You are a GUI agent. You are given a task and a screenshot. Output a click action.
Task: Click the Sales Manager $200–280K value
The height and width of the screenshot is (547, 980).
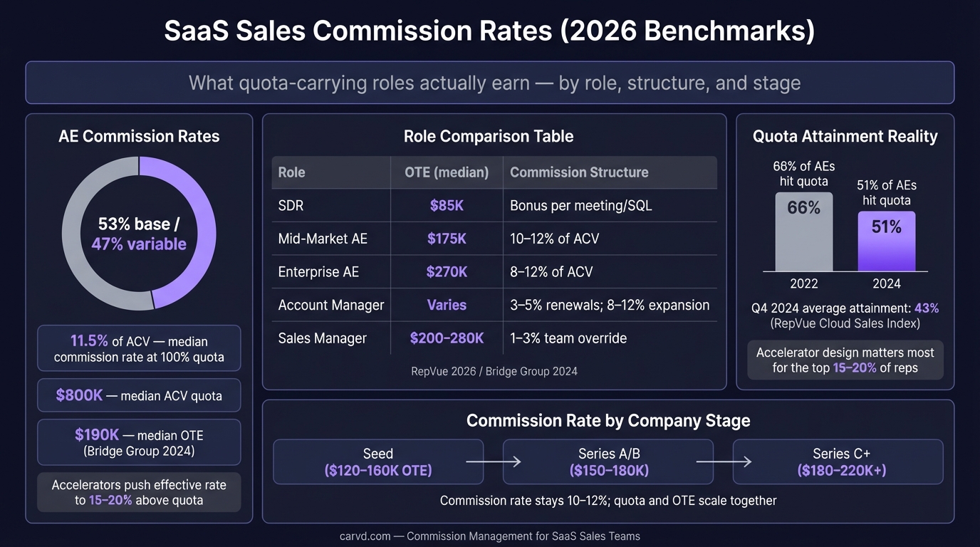pyautogui.click(x=447, y=338)
